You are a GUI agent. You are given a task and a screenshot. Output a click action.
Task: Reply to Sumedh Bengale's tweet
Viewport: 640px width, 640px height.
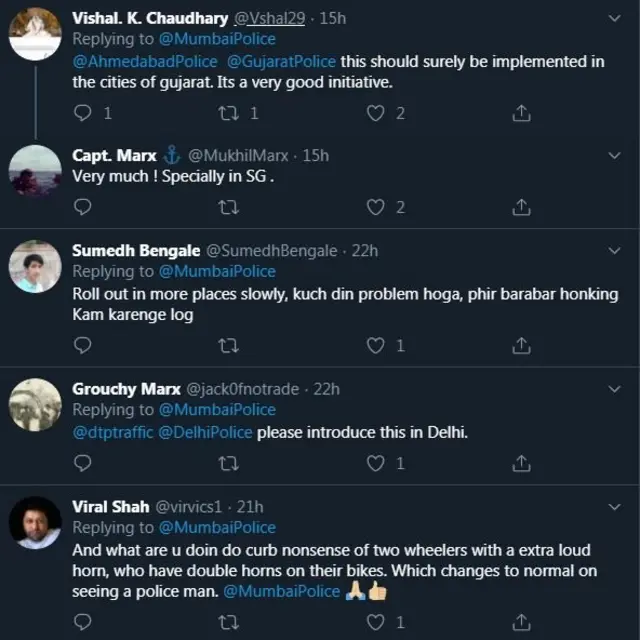pos(83,345)
